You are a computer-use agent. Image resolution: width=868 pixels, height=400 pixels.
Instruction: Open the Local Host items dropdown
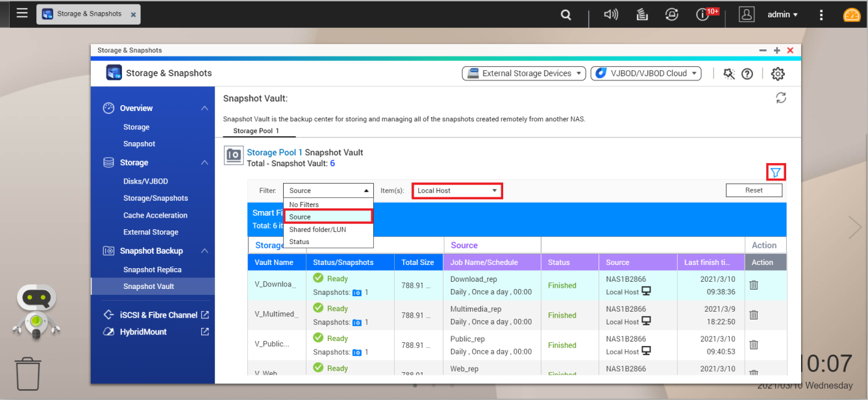click(457, 191)
